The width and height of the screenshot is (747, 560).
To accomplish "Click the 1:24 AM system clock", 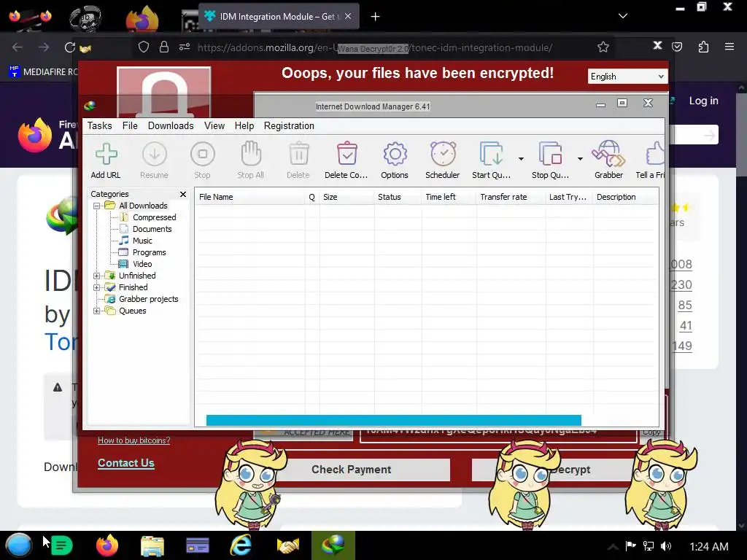I will 709,547.
